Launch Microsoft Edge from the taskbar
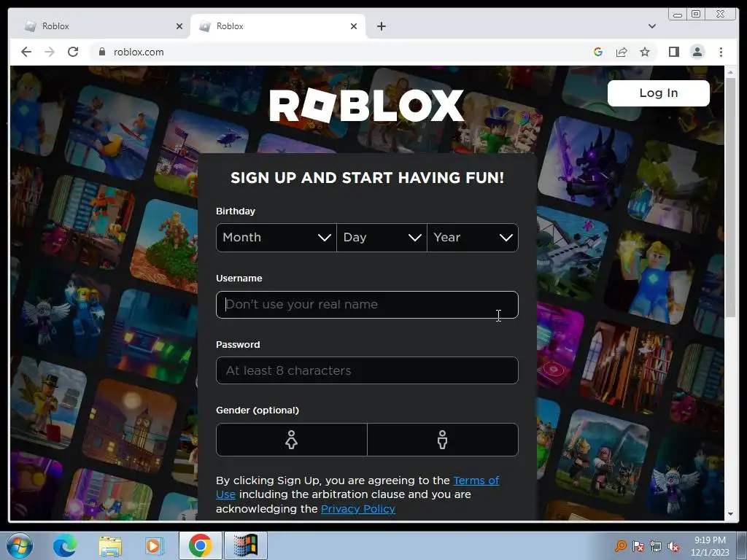This screenshot has height=560, width=747. (x=64, y=545)
